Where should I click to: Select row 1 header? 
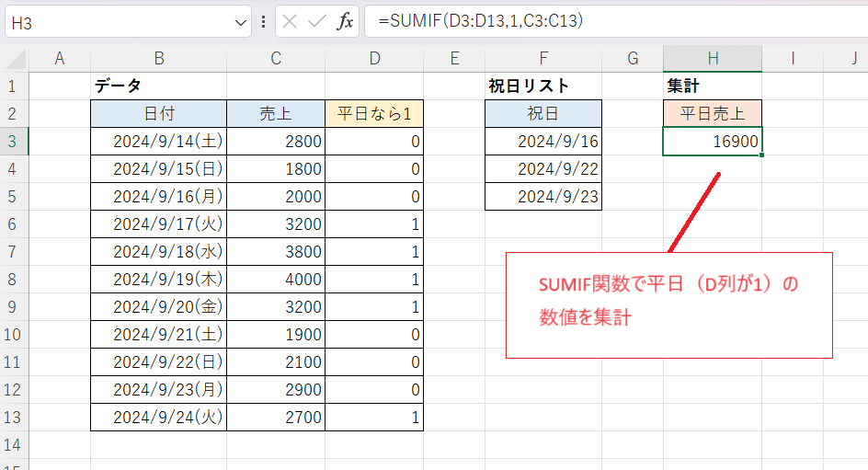(14, 86)
